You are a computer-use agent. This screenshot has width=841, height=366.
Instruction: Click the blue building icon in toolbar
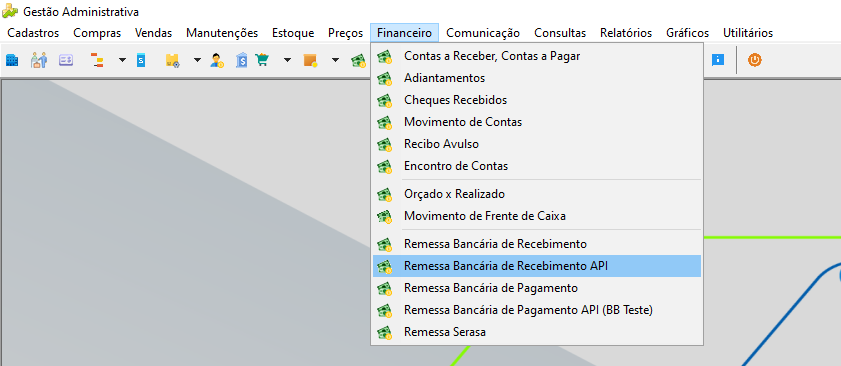click(x=12, y=60)
